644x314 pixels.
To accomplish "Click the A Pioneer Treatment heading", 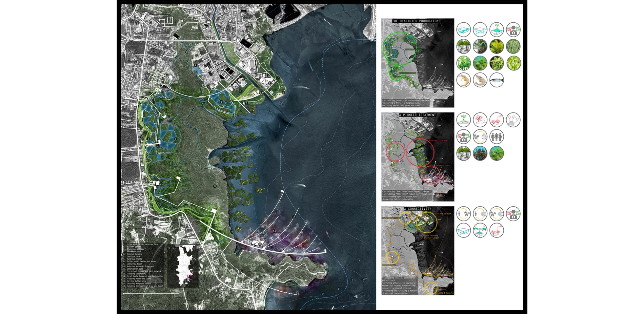I will 418,115.
